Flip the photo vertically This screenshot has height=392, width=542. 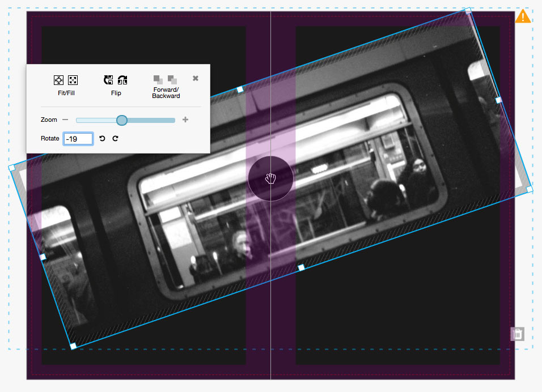(107, 79)
